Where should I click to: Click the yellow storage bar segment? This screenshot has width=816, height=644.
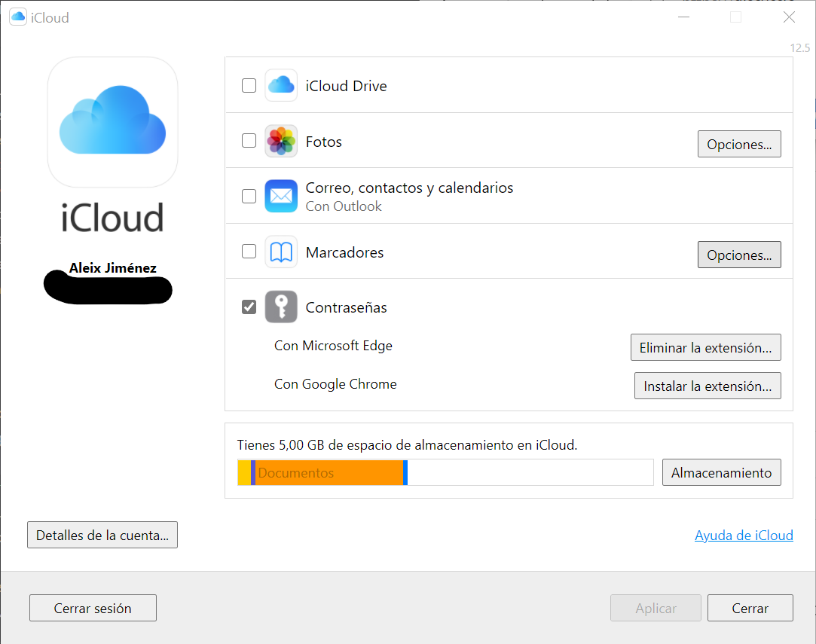[244, 472]
